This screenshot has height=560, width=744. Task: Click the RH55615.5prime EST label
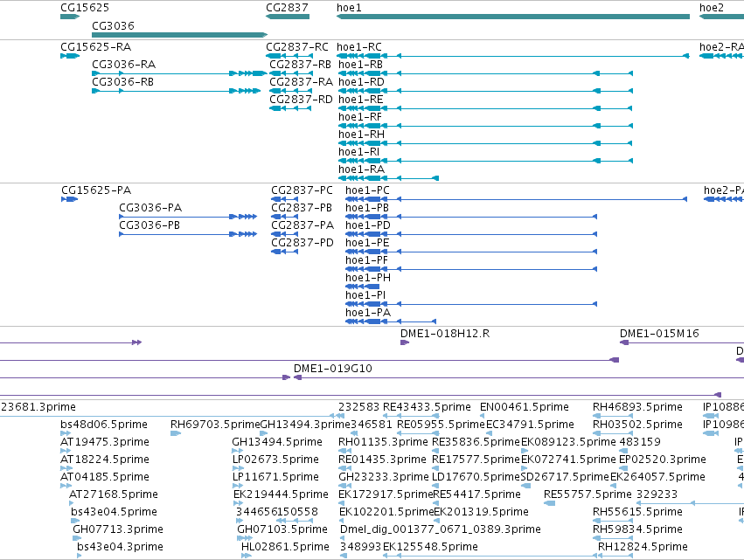pos(637,512)
